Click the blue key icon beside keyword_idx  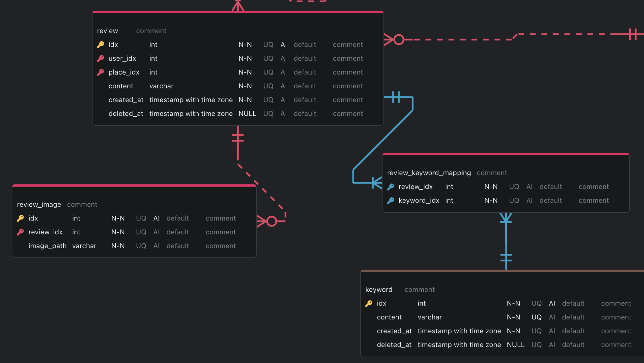tap(391, 200)
